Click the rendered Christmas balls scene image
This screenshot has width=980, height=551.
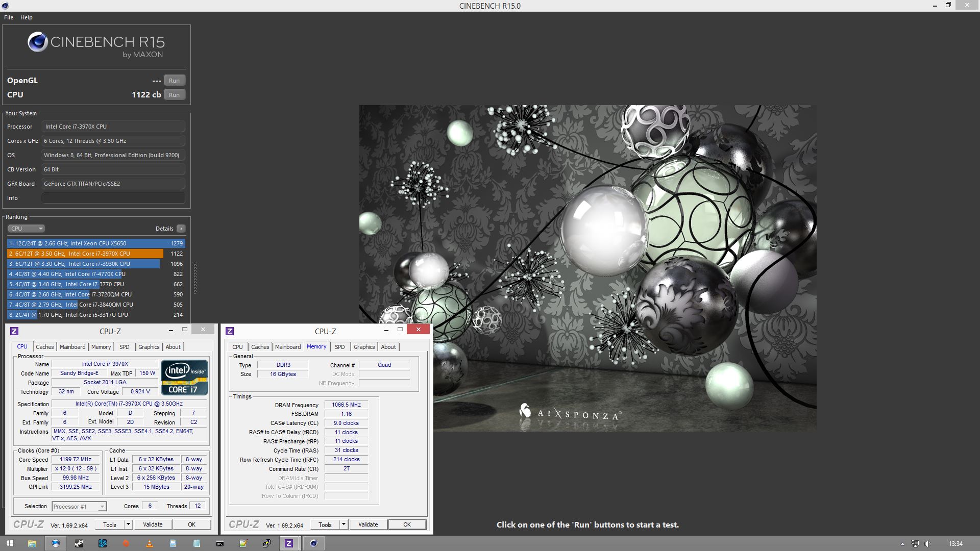[588, 268]
